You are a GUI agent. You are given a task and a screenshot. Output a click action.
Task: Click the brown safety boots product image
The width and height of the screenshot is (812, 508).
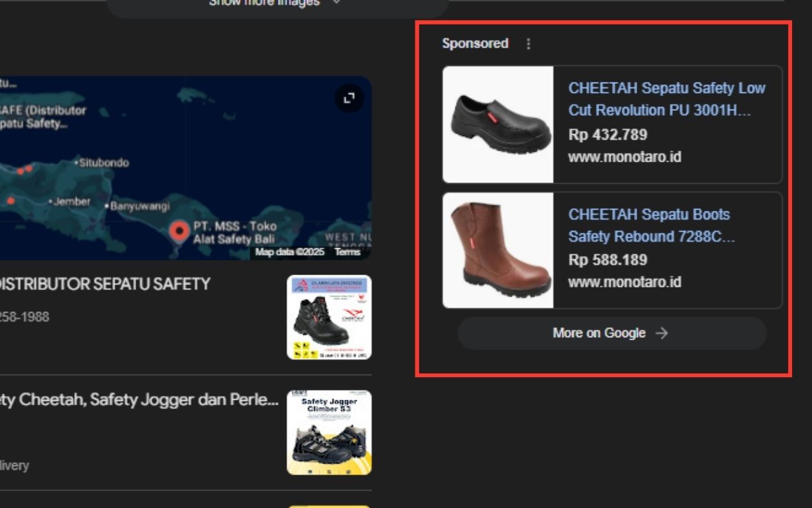(498, 250)
